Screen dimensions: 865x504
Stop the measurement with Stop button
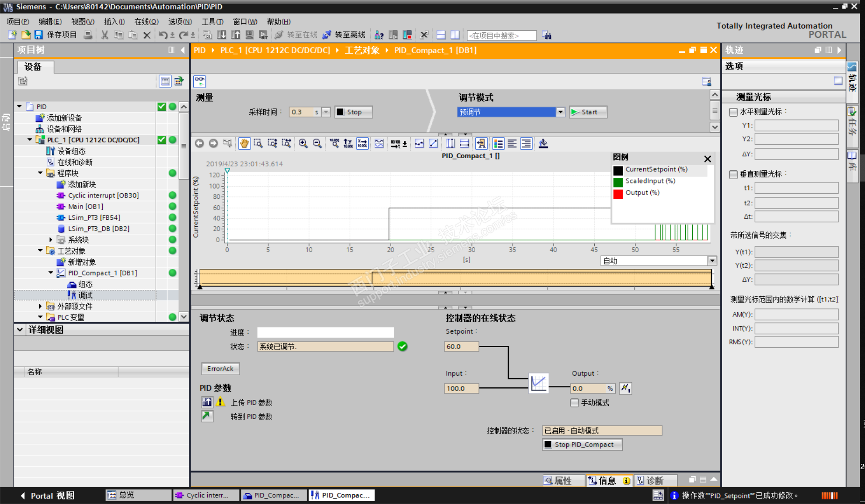[353, 112]
